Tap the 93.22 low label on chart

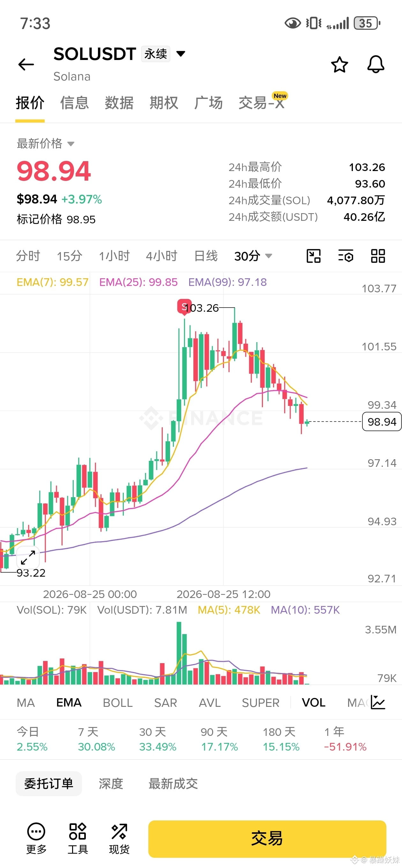[31, 573]
